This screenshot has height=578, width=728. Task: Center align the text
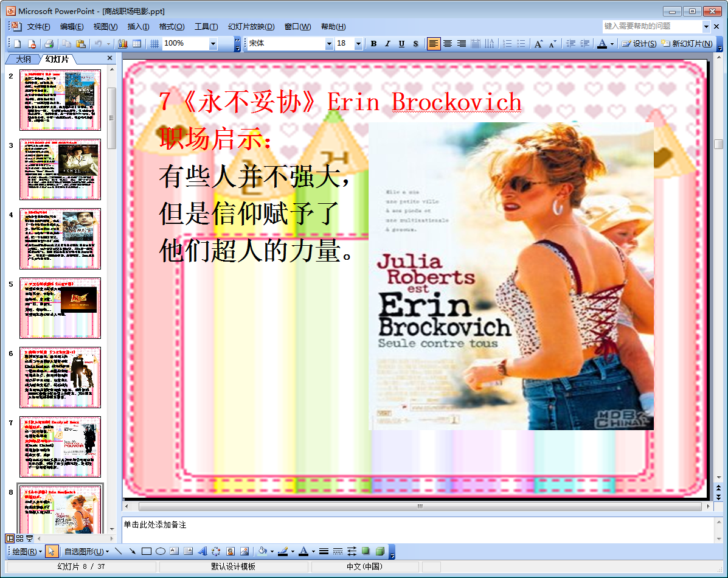tap(448, 44)
